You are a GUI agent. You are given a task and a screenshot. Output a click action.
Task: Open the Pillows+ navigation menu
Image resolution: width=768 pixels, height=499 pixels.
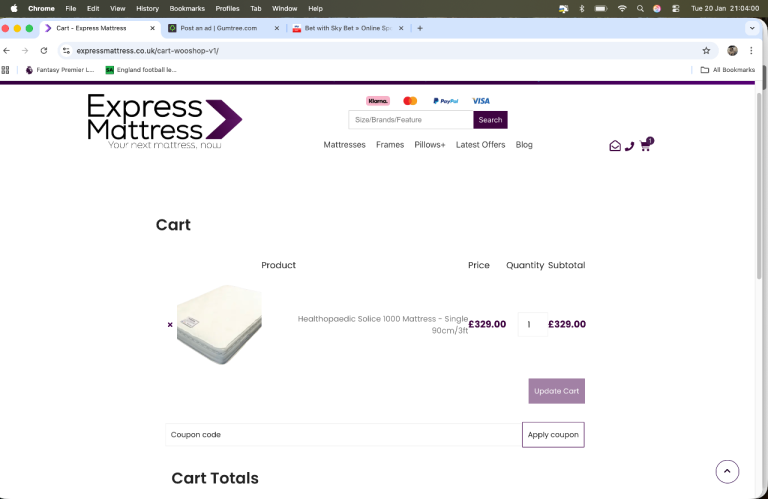coord(430,145)
